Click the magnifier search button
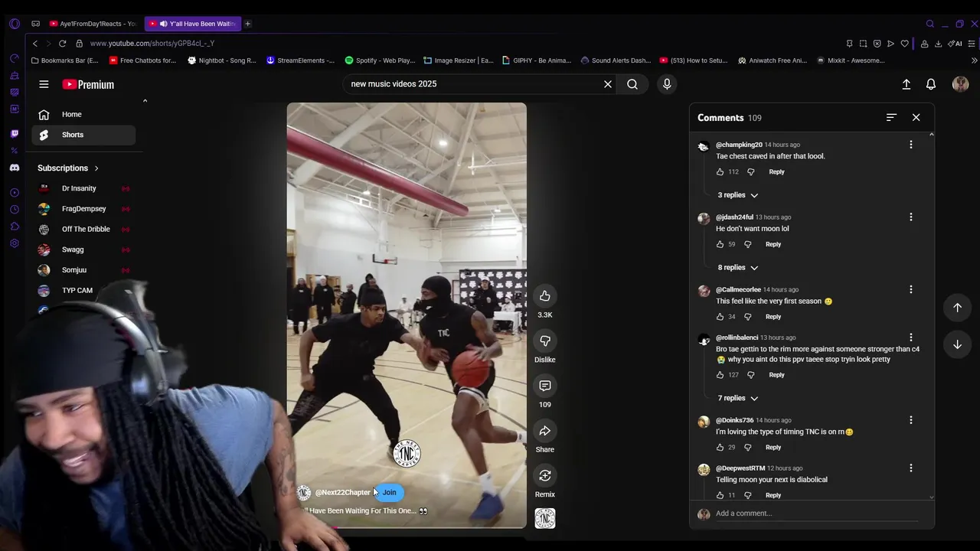980x551 pixels. [632, 84]
